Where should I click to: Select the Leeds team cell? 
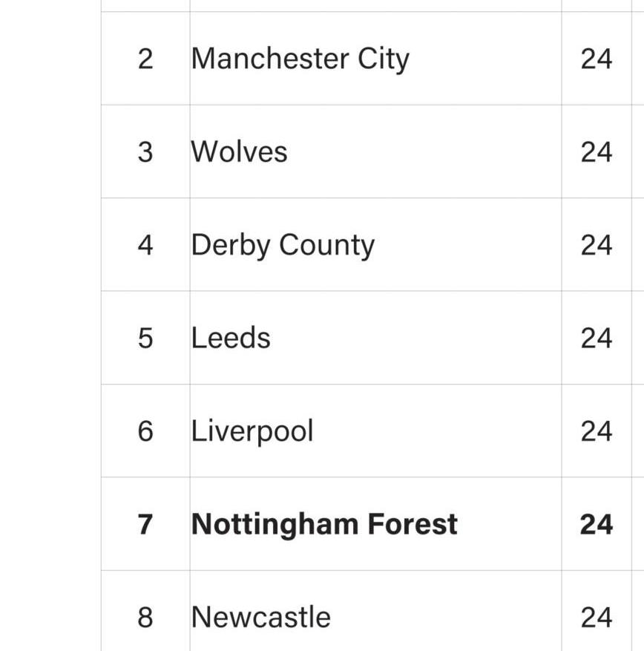click(x=231, y=338)
